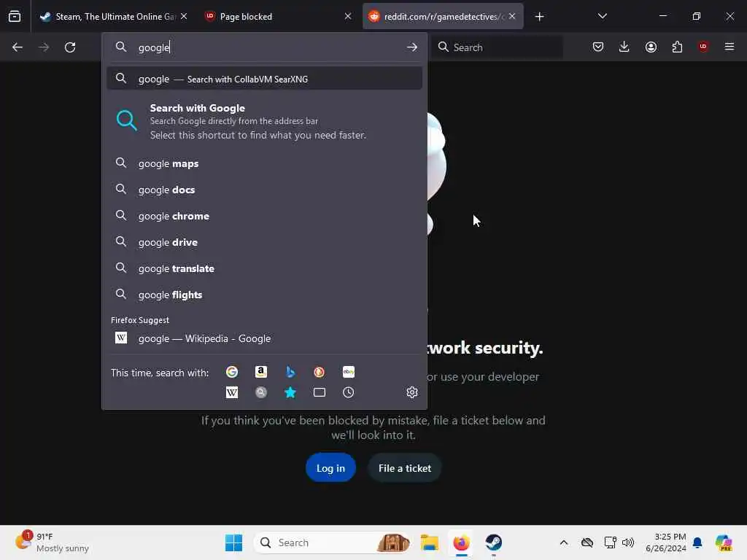Click the Windows taskbar Search box

[x=333, y=542]
